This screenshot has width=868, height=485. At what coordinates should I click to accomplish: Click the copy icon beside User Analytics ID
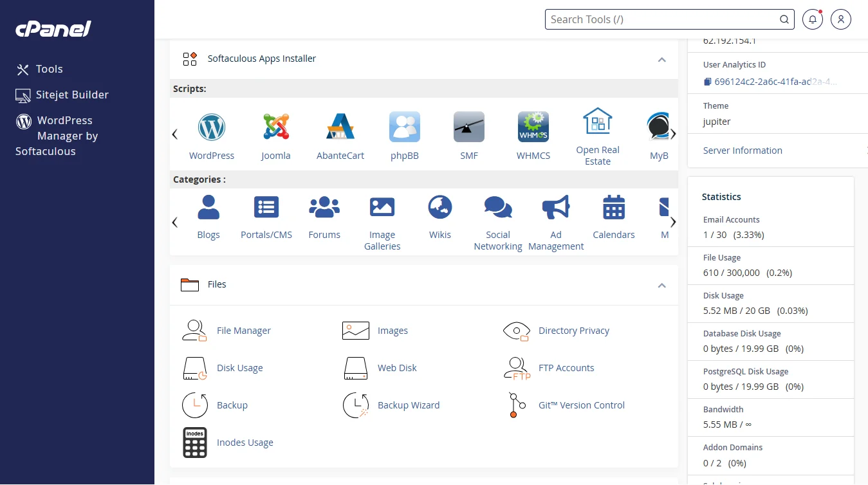[x=708, y=82]
